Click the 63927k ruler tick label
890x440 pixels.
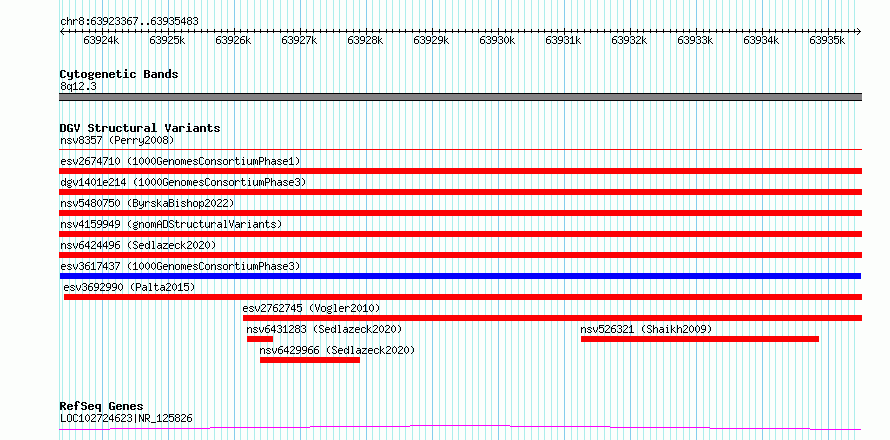(x=299, y=40)
